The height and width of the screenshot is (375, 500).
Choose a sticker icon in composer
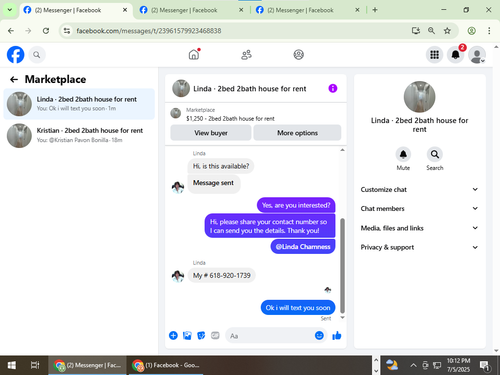201,335
